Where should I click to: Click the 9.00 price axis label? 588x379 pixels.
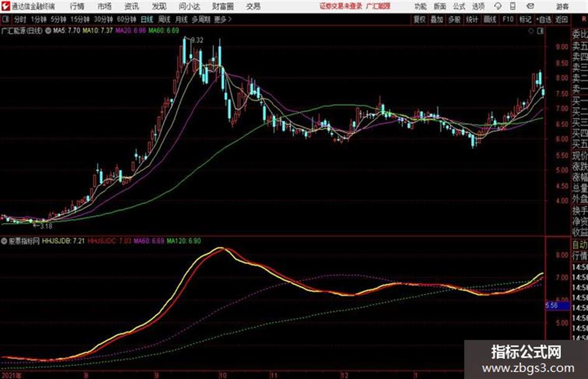coord(562,47)
